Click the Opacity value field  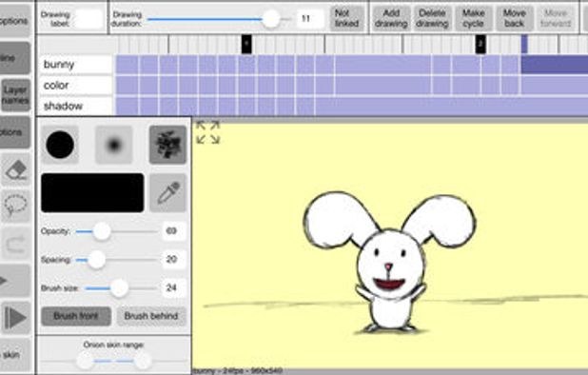point(174,231)
